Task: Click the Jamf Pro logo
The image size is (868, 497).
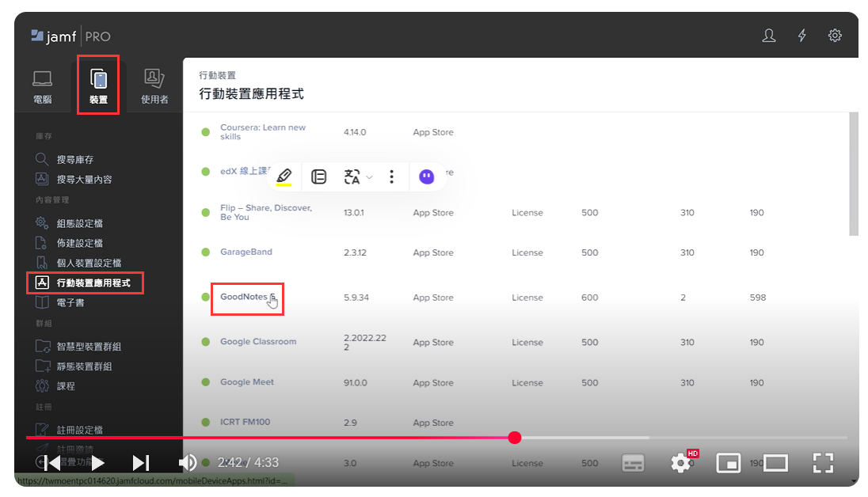Action: (70, 36)
